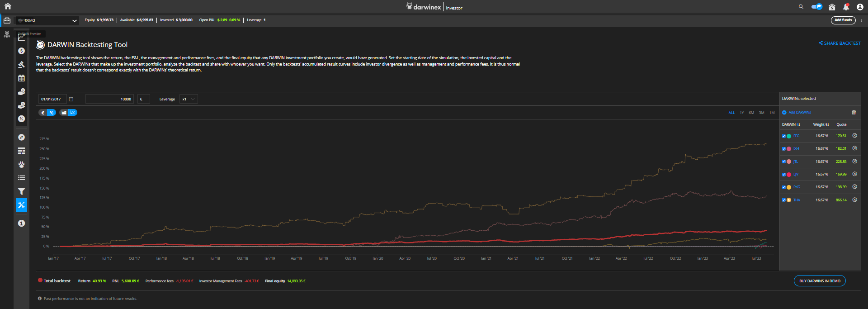
Task: Open the date picker calendar icon
Action: click(71, 99)
